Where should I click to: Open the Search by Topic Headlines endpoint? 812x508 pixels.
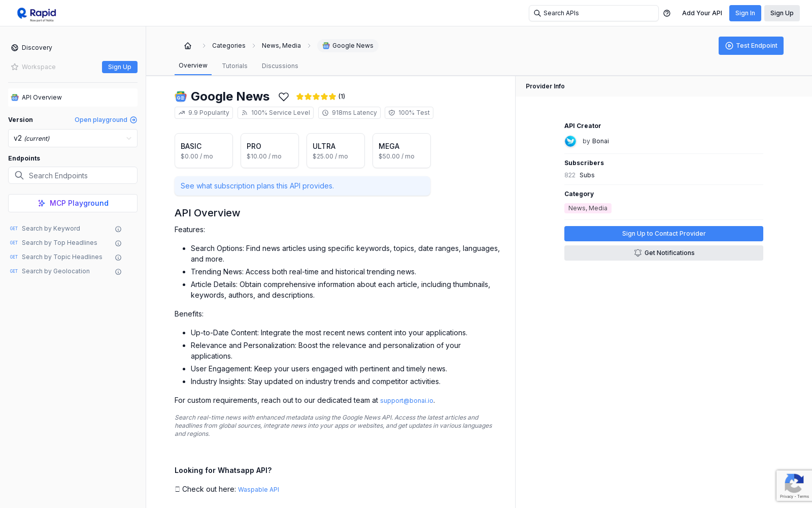[62, 257]
